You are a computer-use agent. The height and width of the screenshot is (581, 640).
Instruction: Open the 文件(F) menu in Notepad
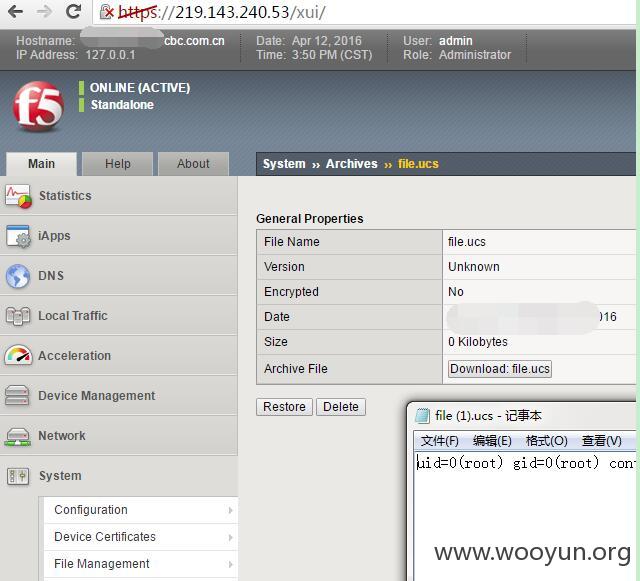[440, 441]
